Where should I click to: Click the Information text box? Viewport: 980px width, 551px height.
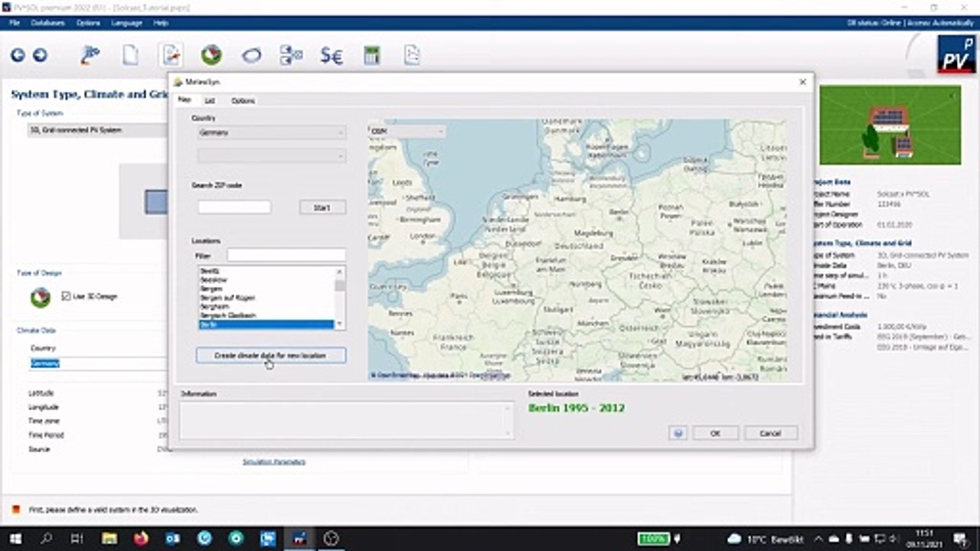coord(347,421)
